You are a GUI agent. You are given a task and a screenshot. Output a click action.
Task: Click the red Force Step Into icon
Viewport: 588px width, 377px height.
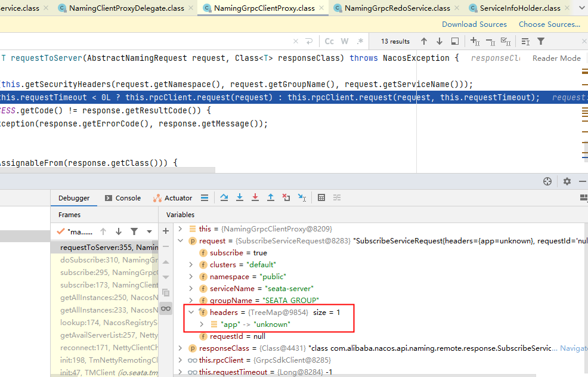click(255, 197)
